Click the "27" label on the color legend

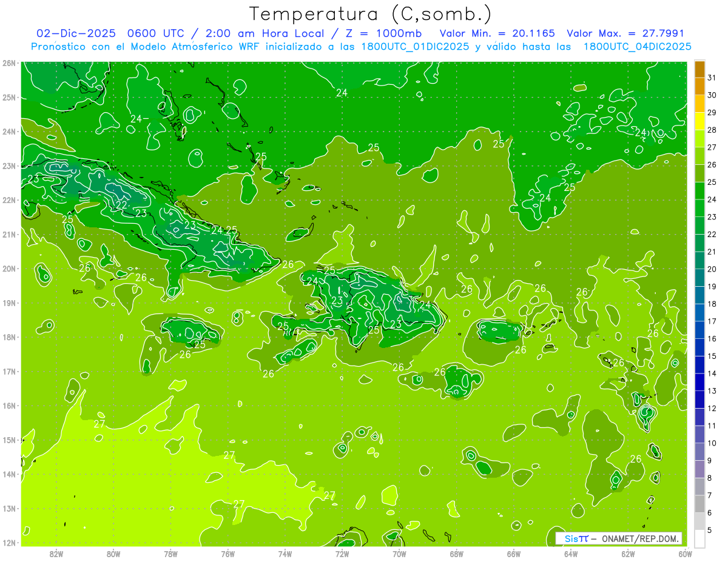[x=712, y=147]
